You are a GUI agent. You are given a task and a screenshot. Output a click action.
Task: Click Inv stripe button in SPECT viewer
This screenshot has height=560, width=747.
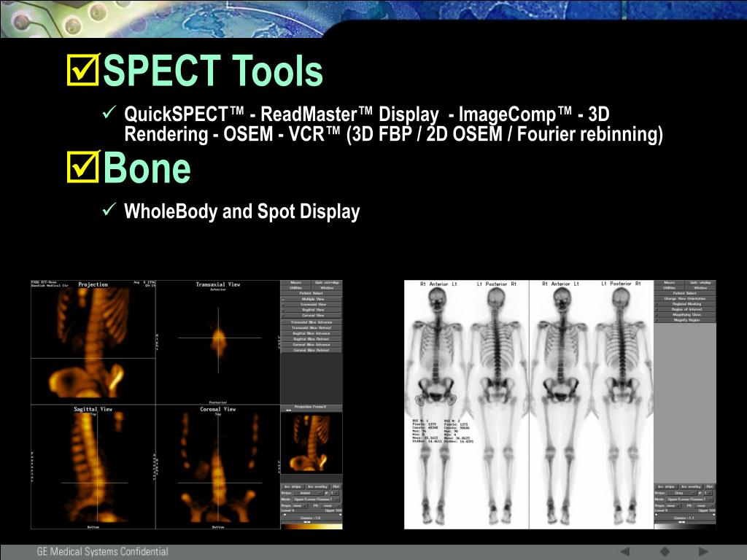point(293,486)
